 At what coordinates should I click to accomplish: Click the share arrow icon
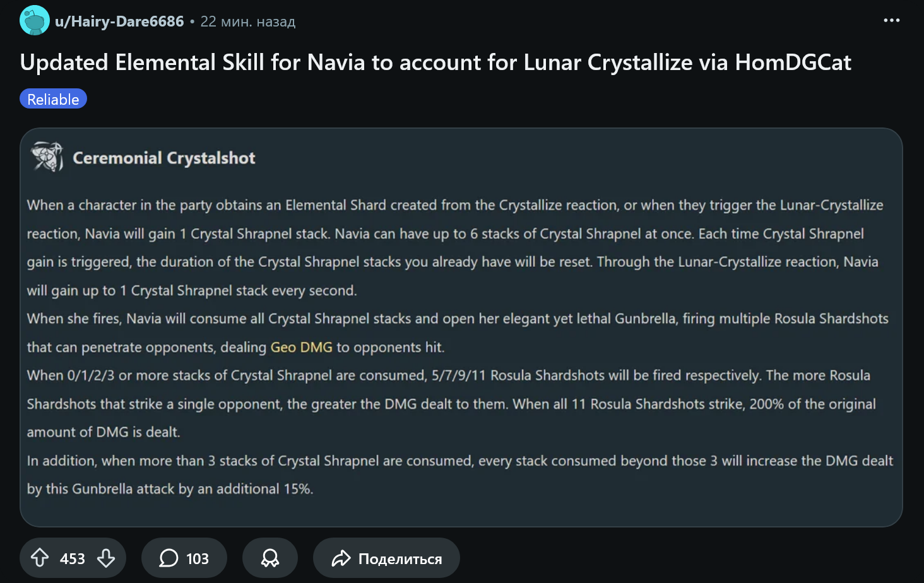(341, 558)
